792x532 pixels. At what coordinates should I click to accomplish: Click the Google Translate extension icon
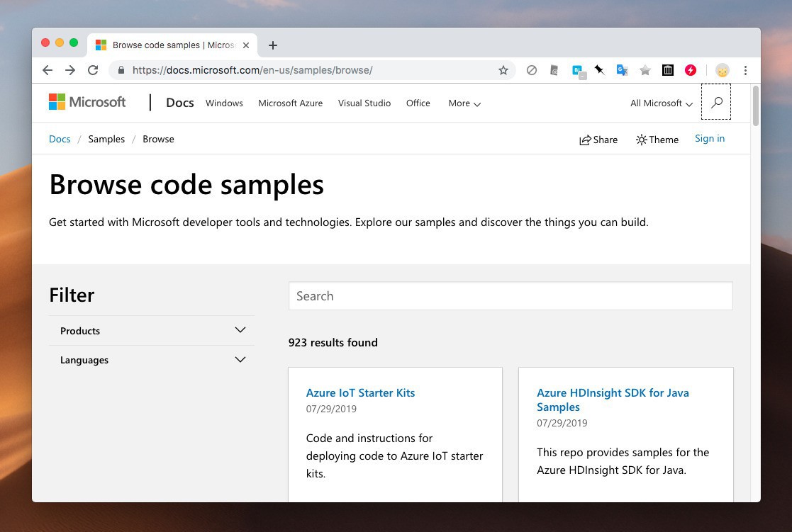click(x=622, y=70)
